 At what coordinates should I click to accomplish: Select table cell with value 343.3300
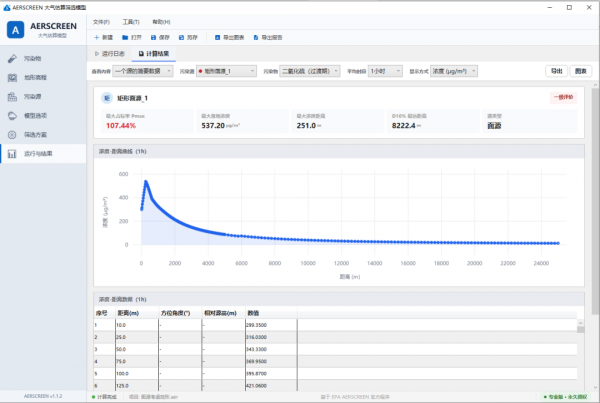tap(271, 349)
